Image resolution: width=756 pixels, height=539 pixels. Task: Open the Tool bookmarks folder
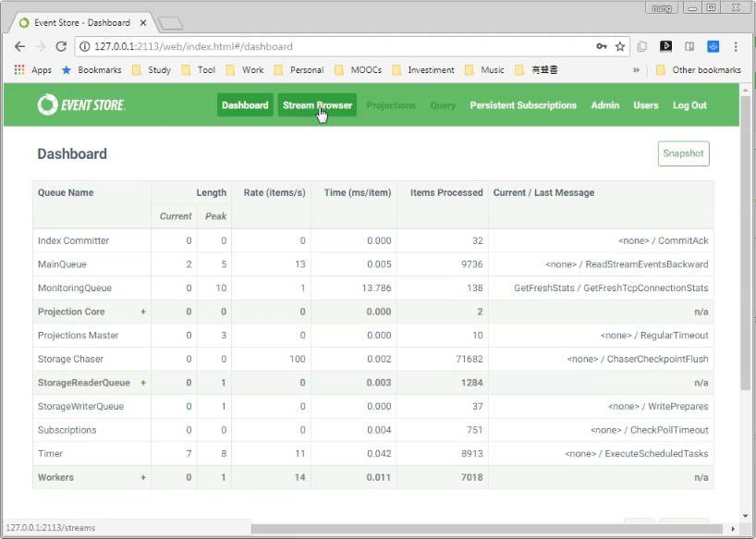198,70
